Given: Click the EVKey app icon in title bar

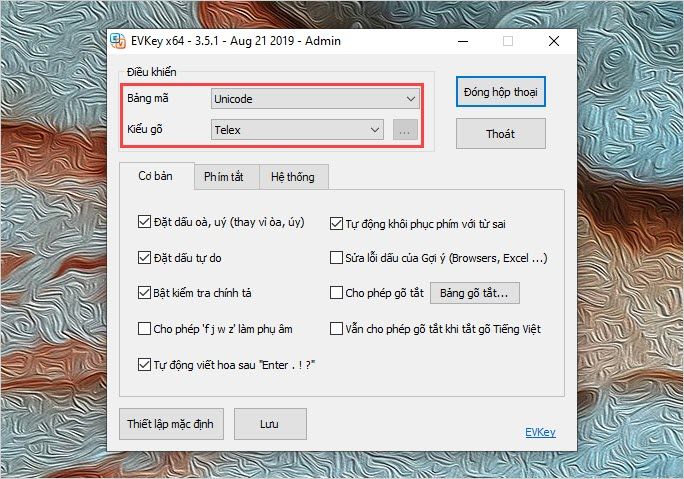Looking at the screenshot, I should click(x=120, y=41).
